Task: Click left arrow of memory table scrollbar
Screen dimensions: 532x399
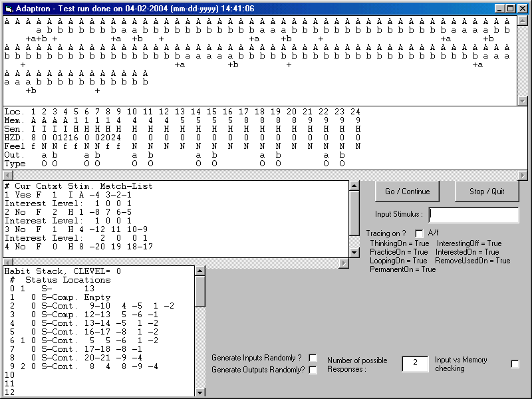Action: pos(8,176)
